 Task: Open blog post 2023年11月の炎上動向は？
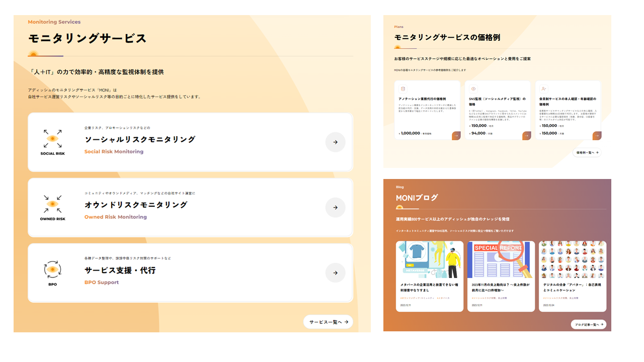pos(500,287)
